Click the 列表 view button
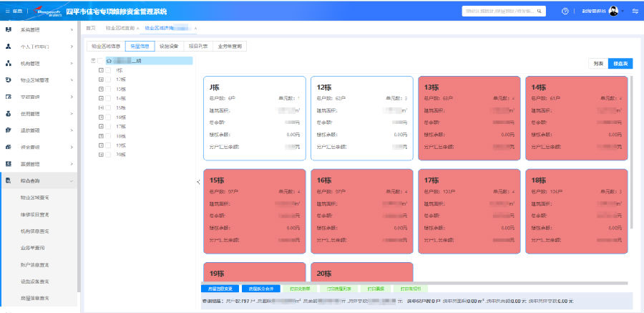Image resolution: width=644 pixels, height=313 pixels. [x=597, y=64]
